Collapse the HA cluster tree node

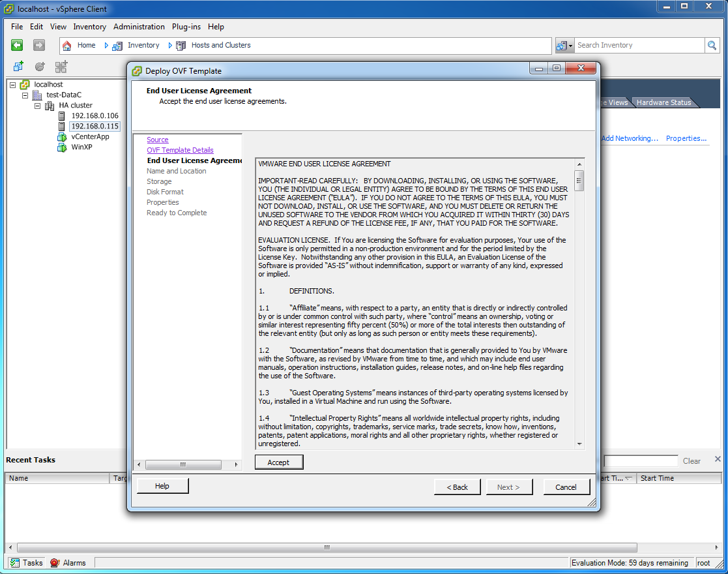[38, 106]
